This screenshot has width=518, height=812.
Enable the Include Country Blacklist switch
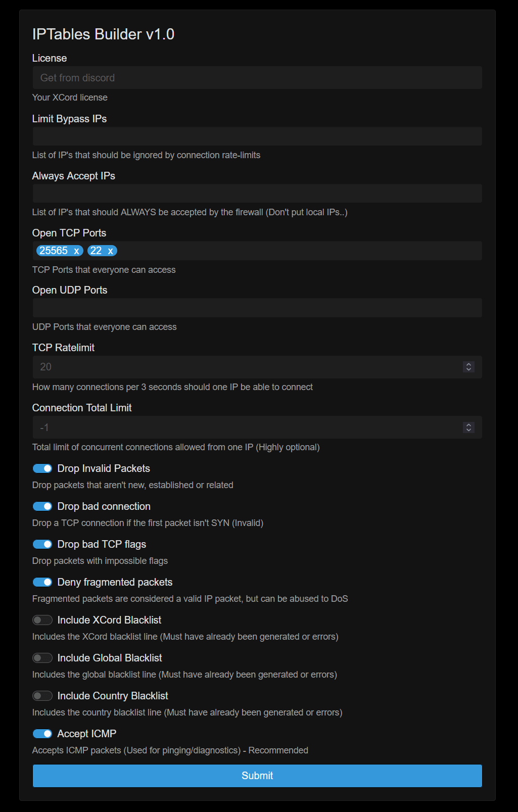click(x=42, y=696)
